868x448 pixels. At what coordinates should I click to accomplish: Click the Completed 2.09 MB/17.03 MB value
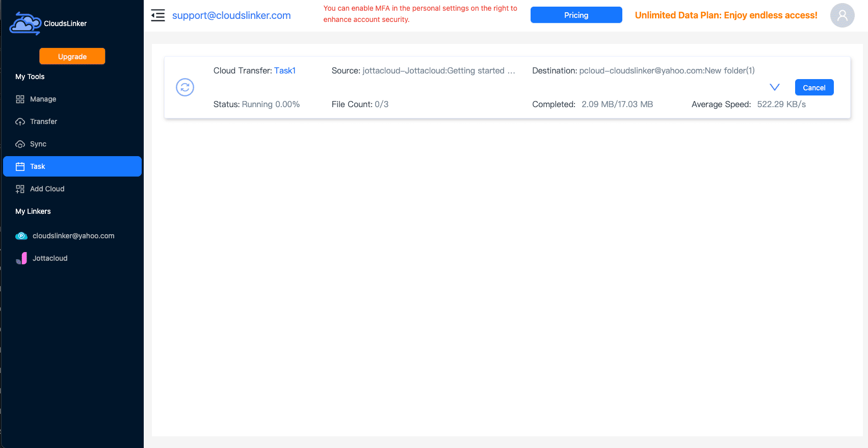pos(617,104)
